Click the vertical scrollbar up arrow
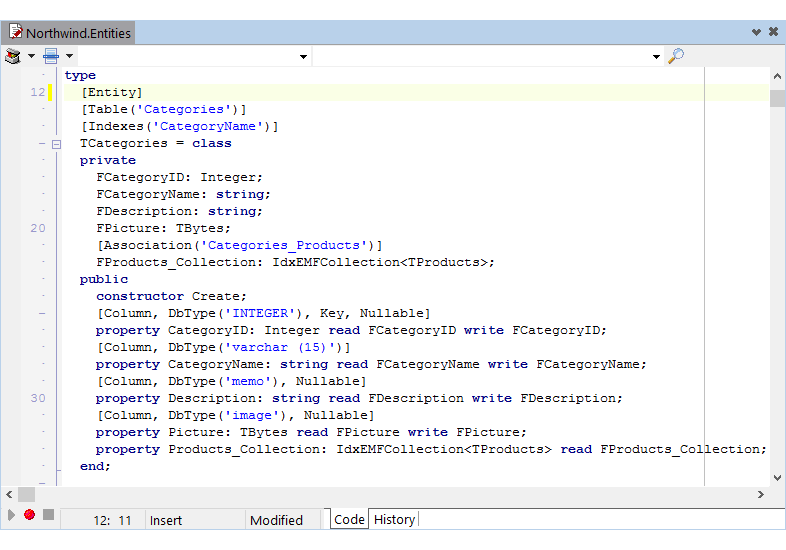 click(x=777, y=76)
